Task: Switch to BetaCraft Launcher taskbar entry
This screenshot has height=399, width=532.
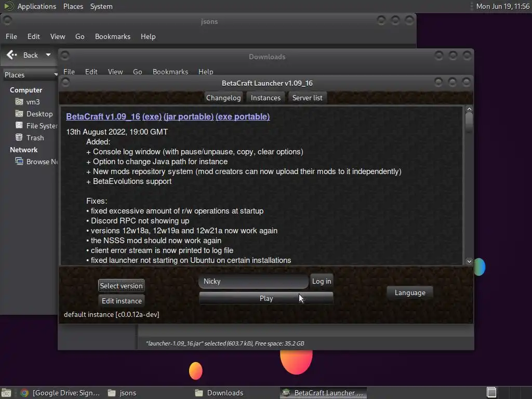Action: point(323,393)
